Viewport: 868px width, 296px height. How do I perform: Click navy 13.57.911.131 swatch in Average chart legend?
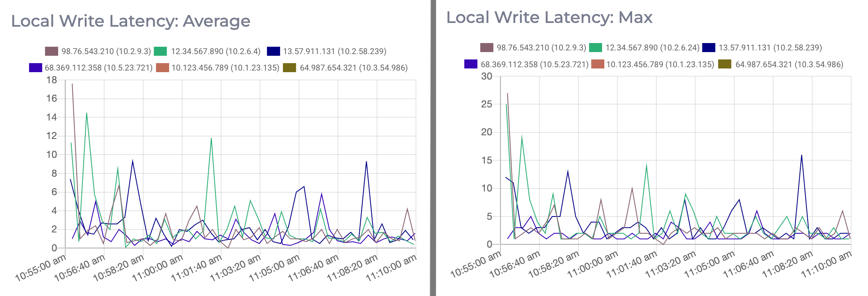point(273,51)
